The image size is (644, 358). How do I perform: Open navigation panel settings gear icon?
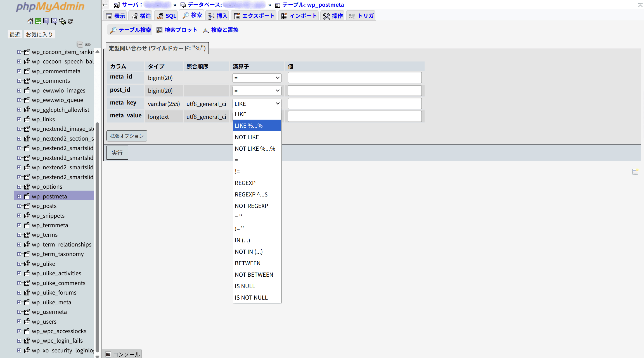[x=62, y=21]
